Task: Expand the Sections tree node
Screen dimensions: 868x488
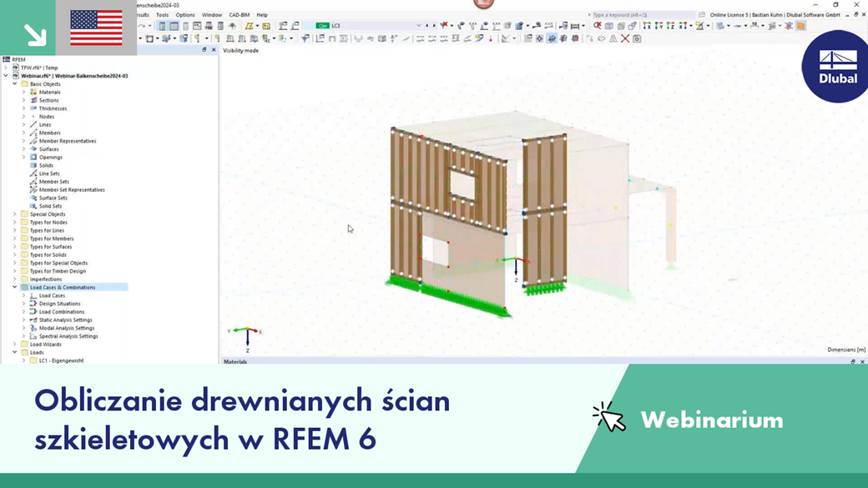Action: coord(24,101)
